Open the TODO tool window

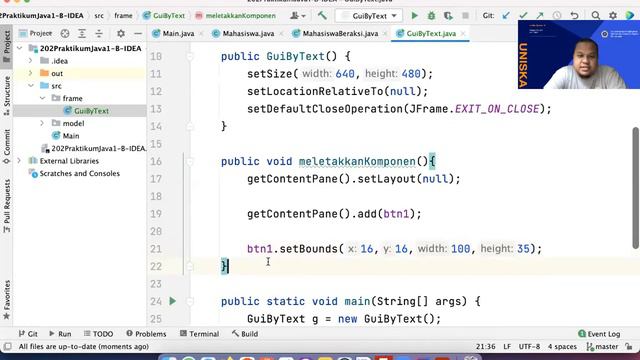(98, 334)
